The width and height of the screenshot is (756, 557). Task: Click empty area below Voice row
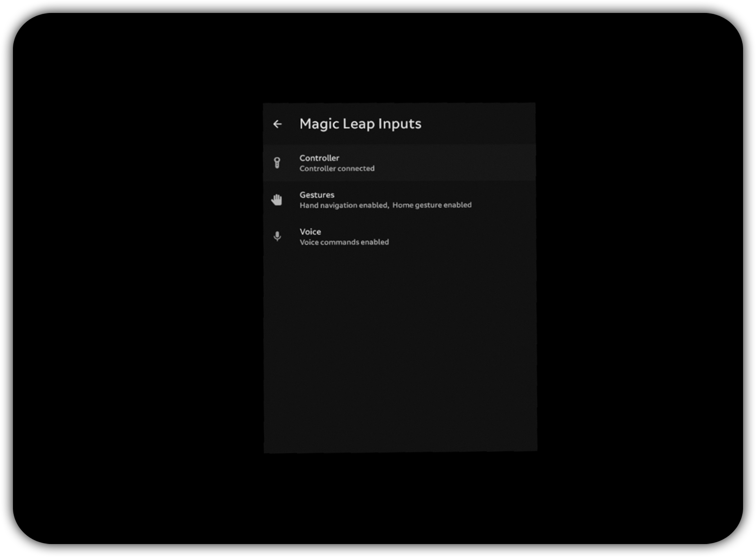[400, 342]
